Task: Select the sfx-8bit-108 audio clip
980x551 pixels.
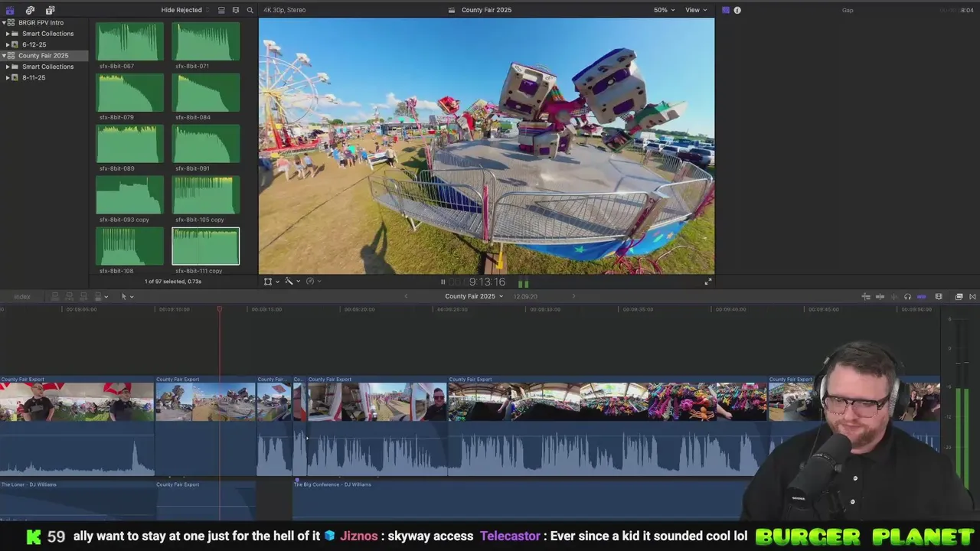Action: tap(129, 246)
